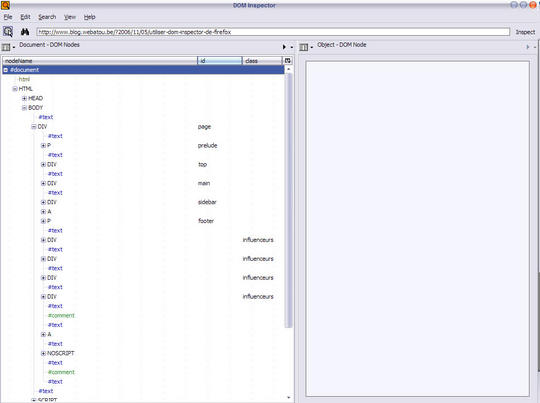Open the View menu
This screenshot has width=540, height=403.
pos(70,17)
